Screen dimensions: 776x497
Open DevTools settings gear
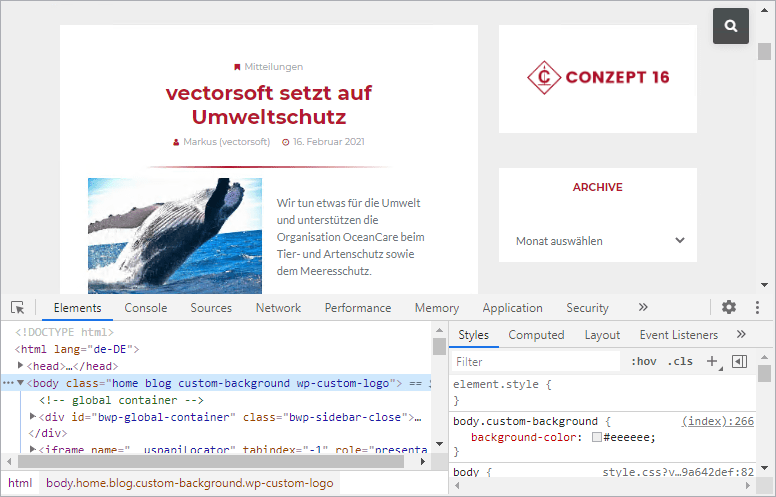(x=729, y=308)
